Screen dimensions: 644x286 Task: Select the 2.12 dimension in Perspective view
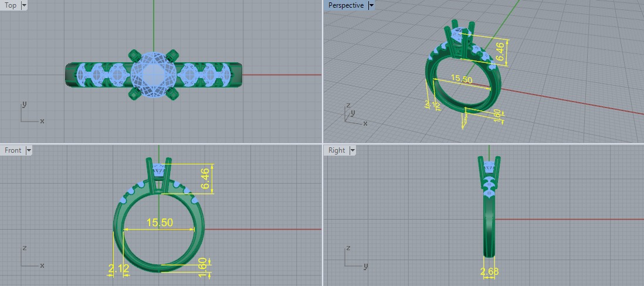coord(432,105)
